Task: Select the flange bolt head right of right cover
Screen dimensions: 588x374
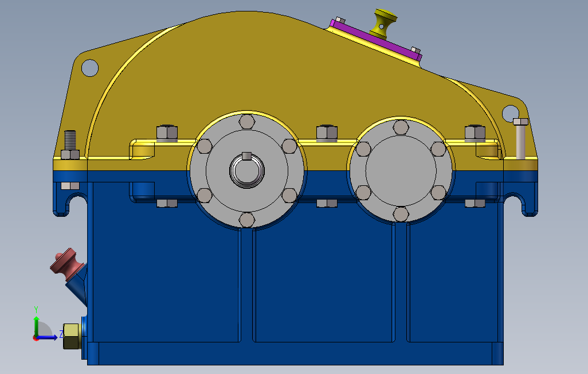Action: coord(475,133)
